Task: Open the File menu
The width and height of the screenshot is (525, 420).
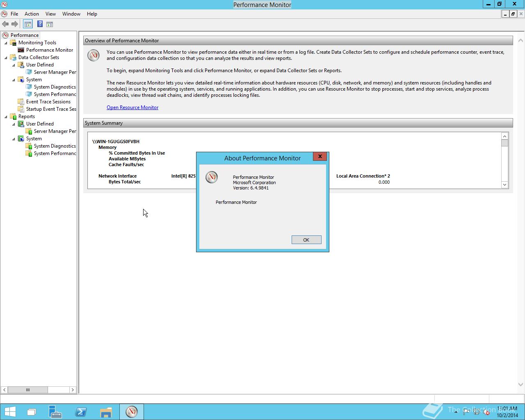Action: (x=14, y=14)
